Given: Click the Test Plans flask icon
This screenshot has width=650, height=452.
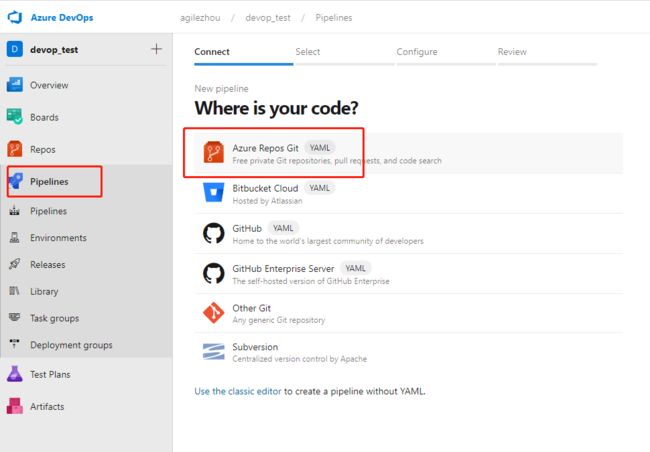Looking at the screenshot, I should 15,374.
